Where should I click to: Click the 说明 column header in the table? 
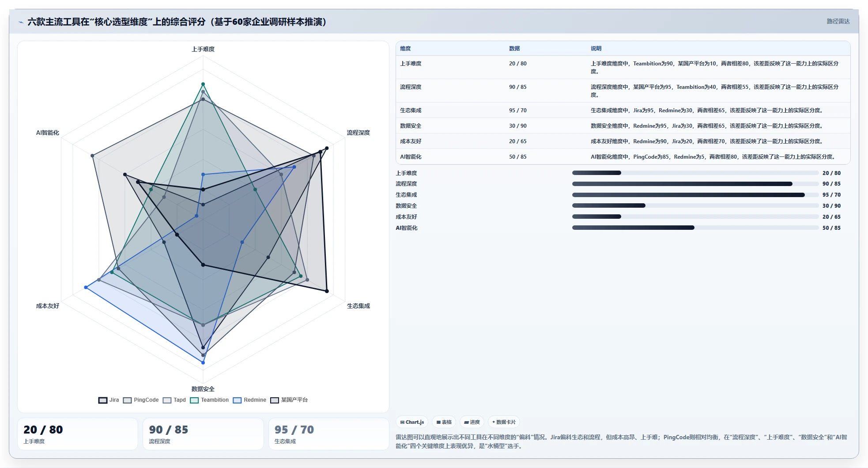pyautogui.click(x=596, y=49)
